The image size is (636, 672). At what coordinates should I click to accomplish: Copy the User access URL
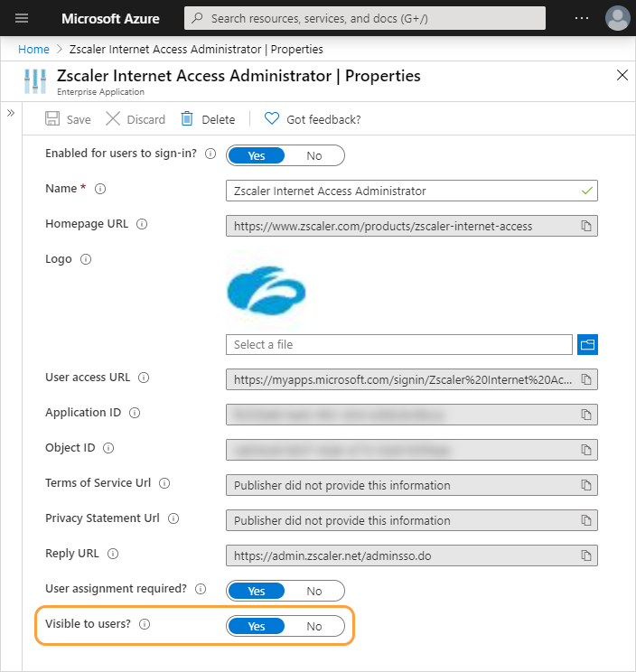pos(585,379)
